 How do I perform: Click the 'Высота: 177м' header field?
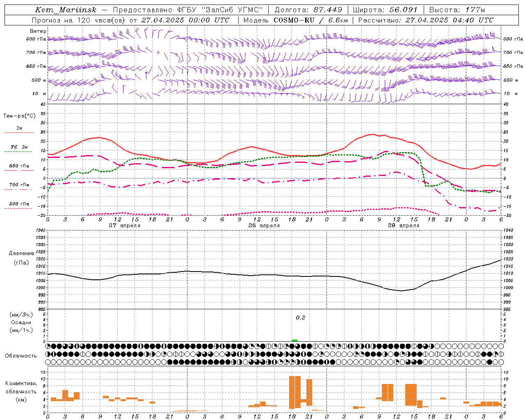coord(457,10)
